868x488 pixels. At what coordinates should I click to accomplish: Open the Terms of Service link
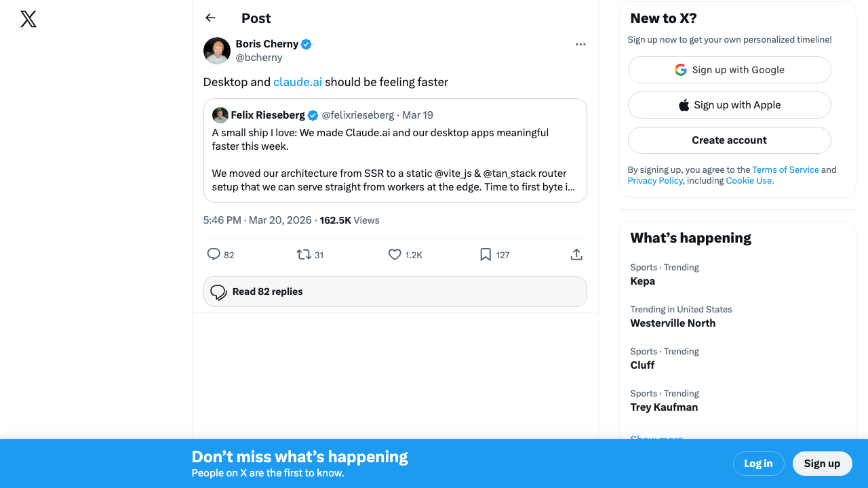(785, 170)
